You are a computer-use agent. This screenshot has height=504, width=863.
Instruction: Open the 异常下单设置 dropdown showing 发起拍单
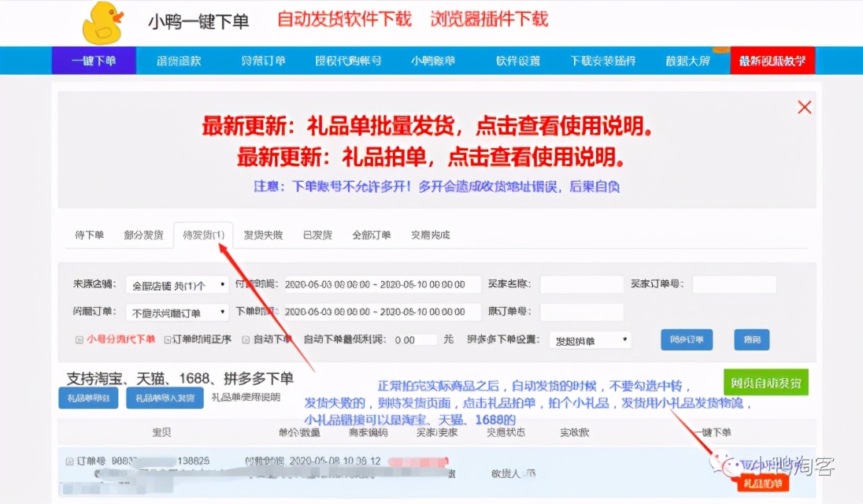(x=589, y=339)
